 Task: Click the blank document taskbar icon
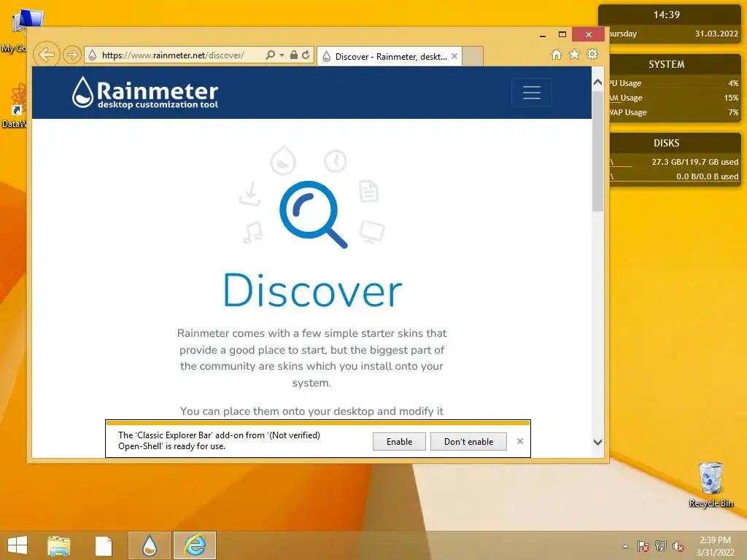tap(104, 545)
